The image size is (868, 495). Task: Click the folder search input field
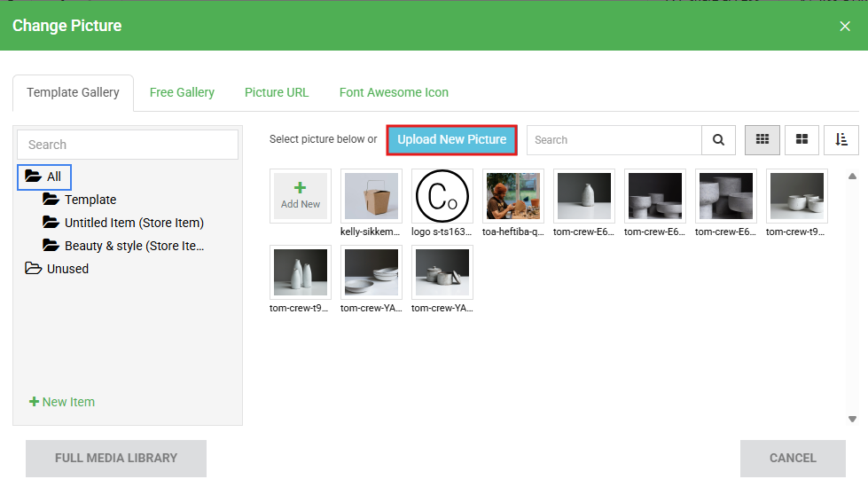click(x=128, y=145)
